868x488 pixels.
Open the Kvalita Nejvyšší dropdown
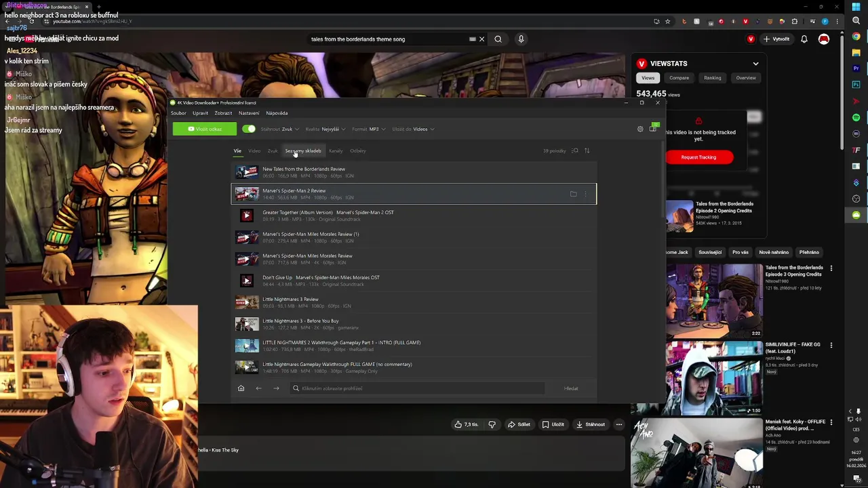tap(325, 129)
